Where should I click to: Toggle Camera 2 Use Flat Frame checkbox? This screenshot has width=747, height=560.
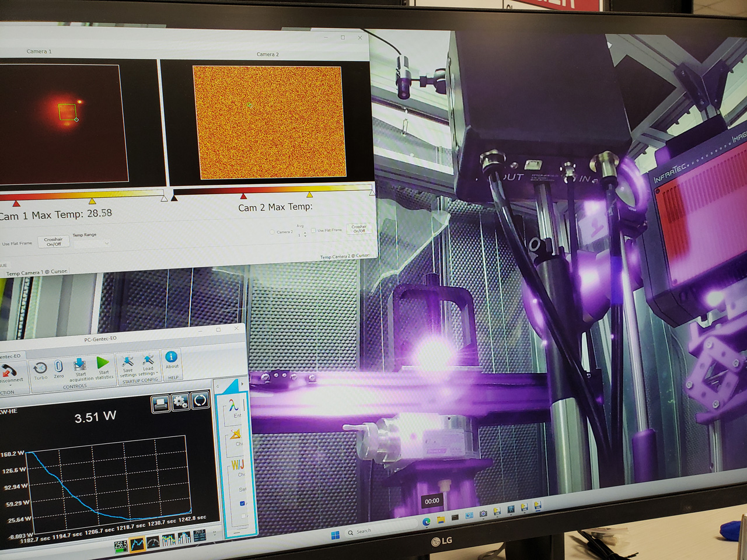pos(313,230)
